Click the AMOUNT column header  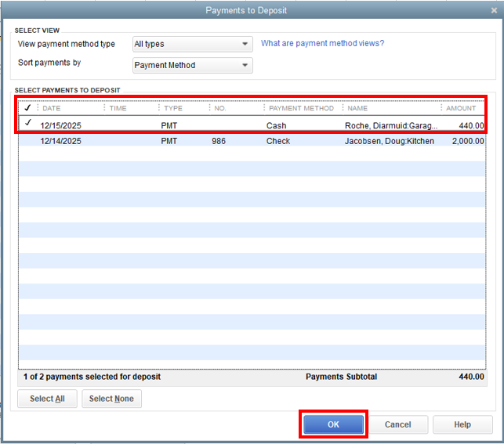pyautogui.click(x=461, y=108)
